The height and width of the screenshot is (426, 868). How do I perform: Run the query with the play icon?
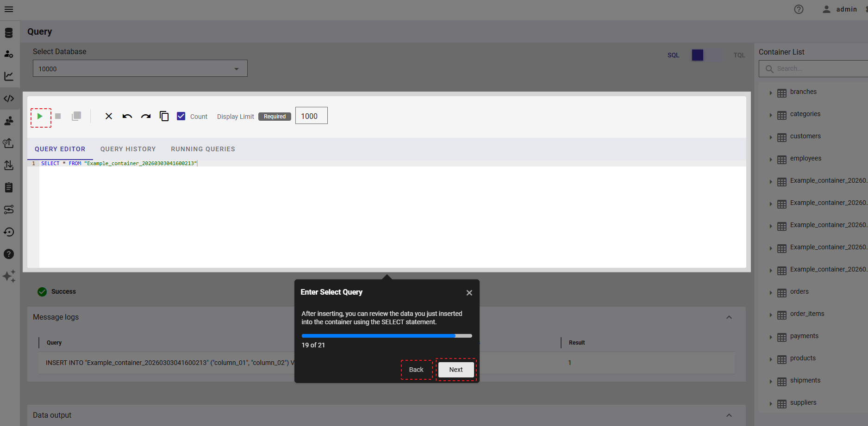(x=40, y=117)
